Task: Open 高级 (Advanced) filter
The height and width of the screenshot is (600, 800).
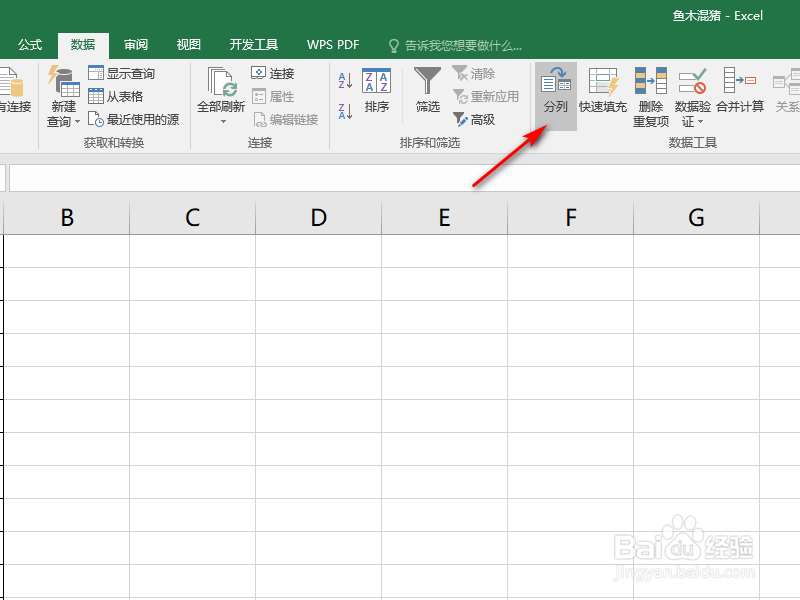Action: pos(473,119)
